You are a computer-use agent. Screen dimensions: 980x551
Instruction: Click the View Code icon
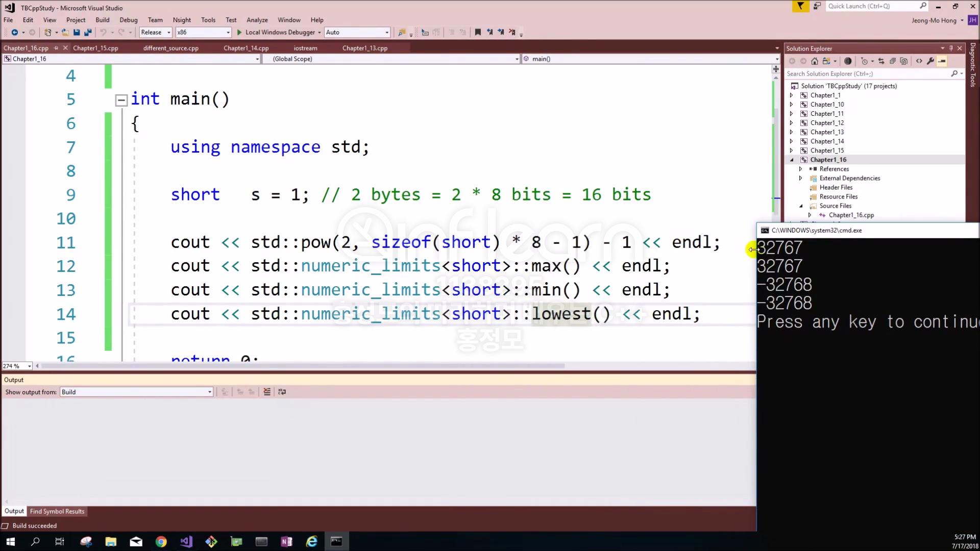click(919, 61)
